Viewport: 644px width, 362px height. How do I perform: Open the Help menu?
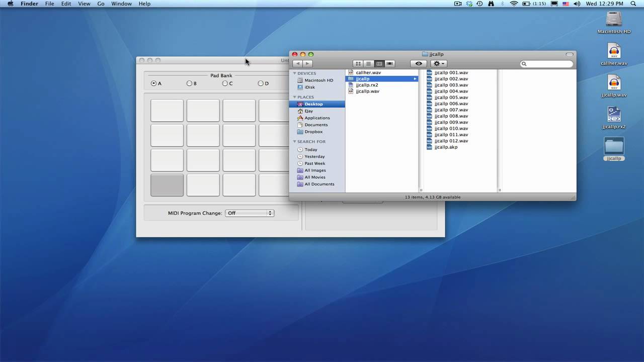click(x=144, y=4)
